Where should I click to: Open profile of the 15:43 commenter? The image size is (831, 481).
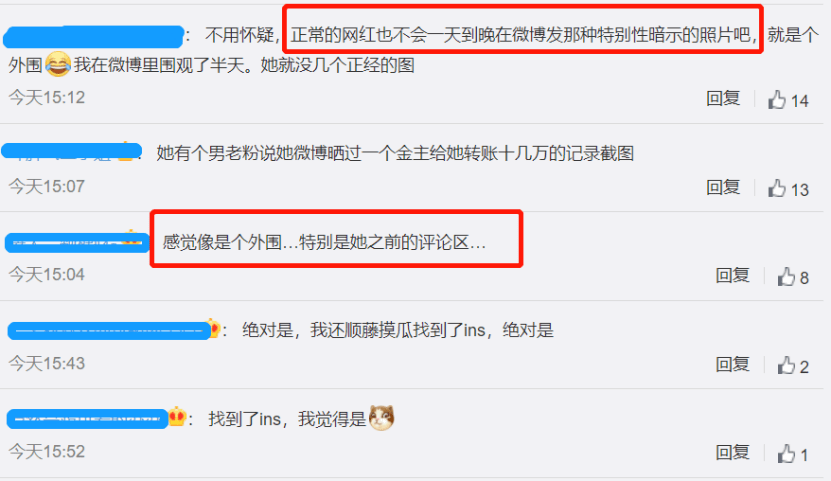click(109, 331)
